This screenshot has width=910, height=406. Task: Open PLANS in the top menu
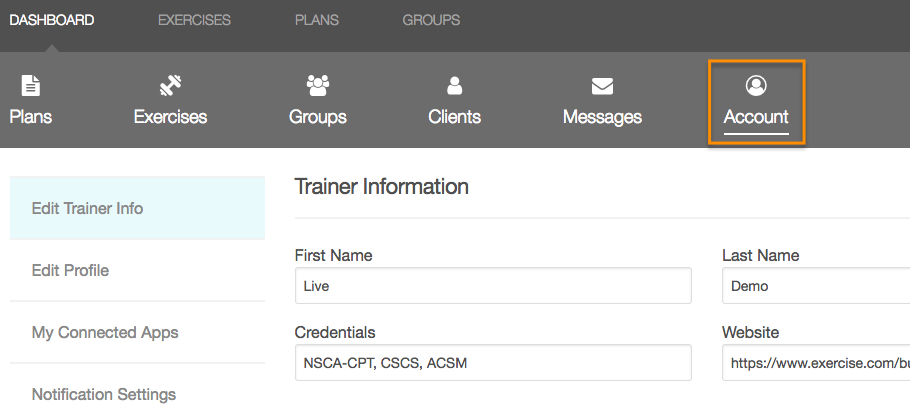pos(316,20)
